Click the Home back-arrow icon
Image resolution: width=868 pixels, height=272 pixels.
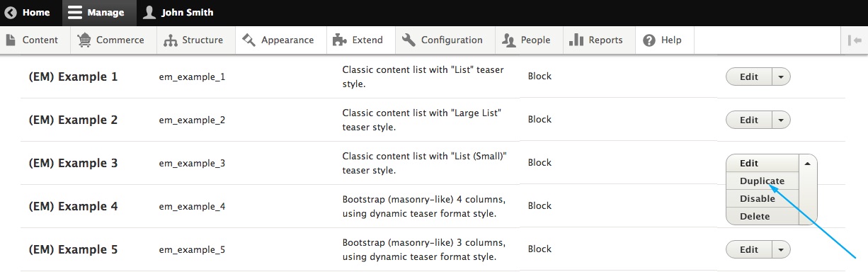point(11,12)
